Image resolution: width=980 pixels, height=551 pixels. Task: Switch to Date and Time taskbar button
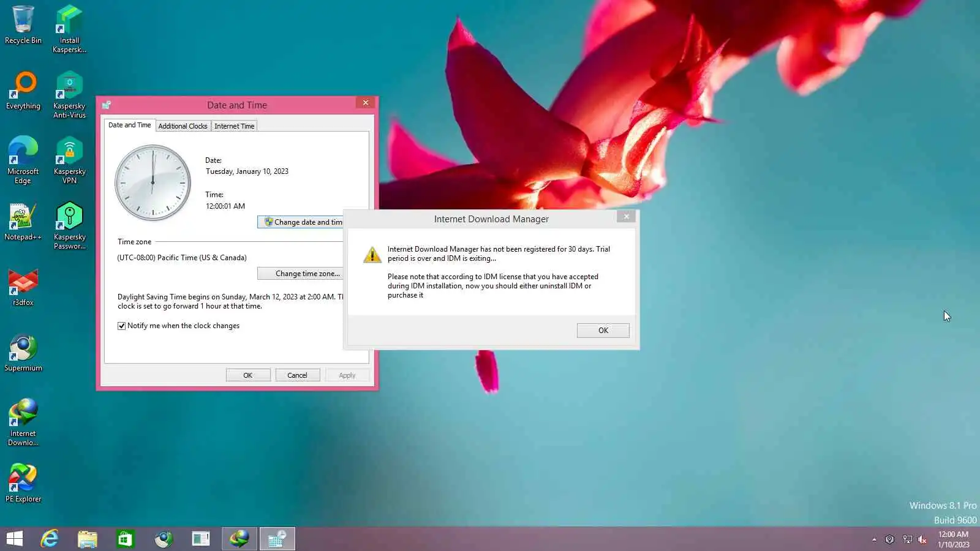point(277,539)
